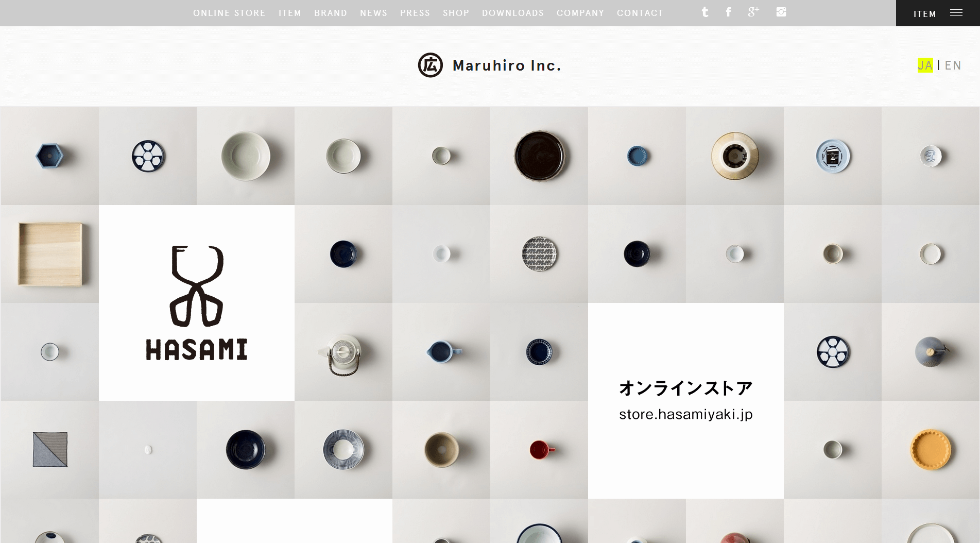Select the gold-rimmed bowl with black center

735,156
